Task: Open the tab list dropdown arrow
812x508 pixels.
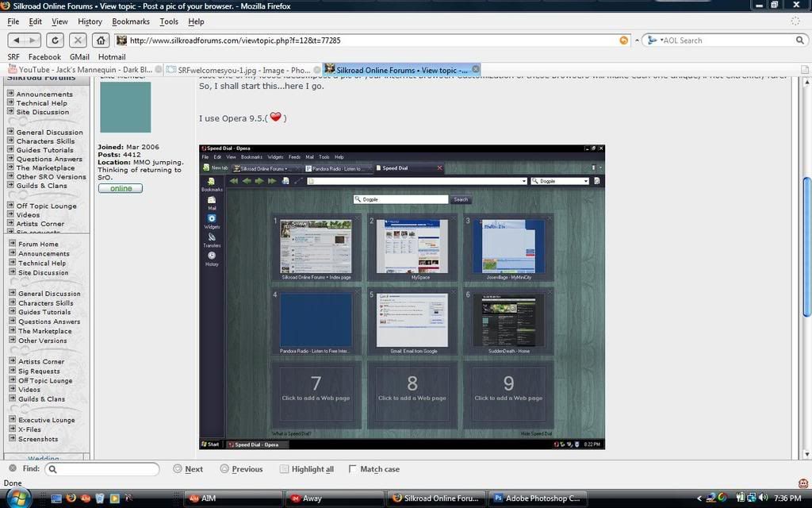Action: tap(804, 70)
